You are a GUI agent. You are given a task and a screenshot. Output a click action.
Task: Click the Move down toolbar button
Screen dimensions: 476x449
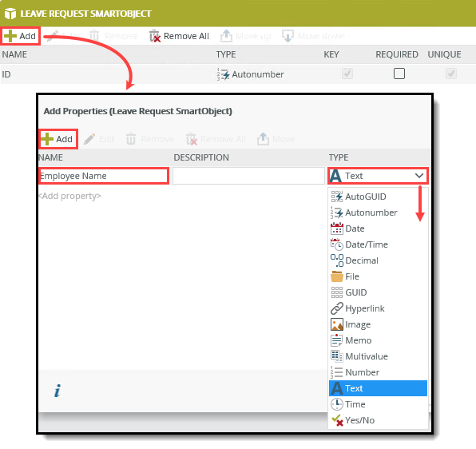coord(313,36)
